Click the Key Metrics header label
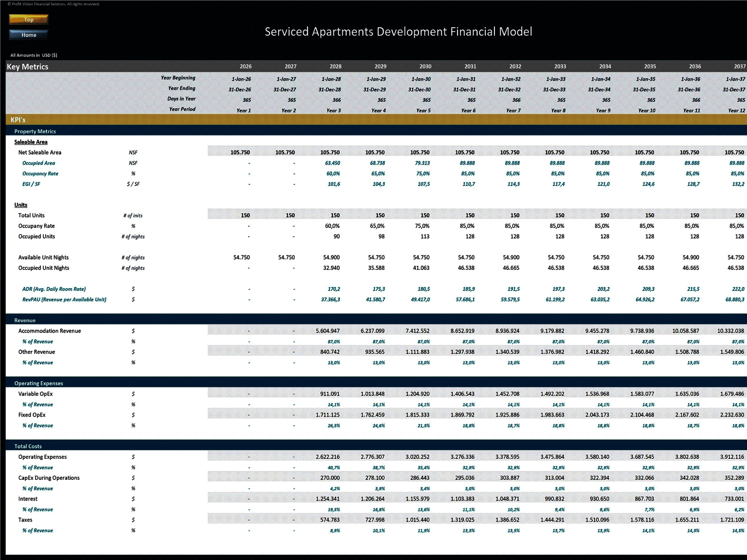Screen dimensions: 747x560 tap(27, 66)
